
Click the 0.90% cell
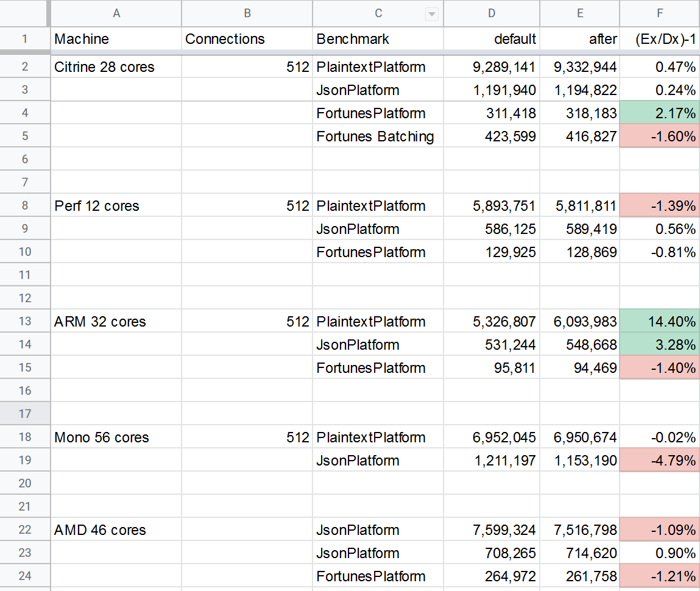pos(660,553)
